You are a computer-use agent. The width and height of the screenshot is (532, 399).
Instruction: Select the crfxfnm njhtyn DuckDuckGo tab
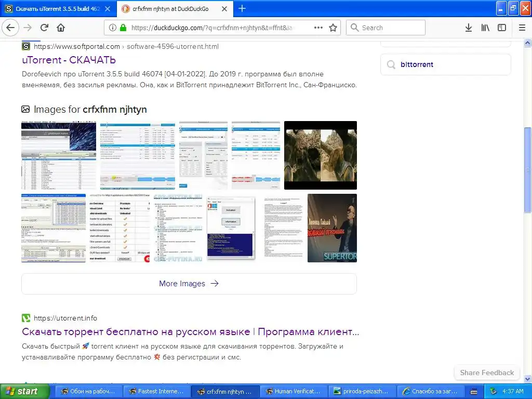pyautogui.click(x=175, y=9)
